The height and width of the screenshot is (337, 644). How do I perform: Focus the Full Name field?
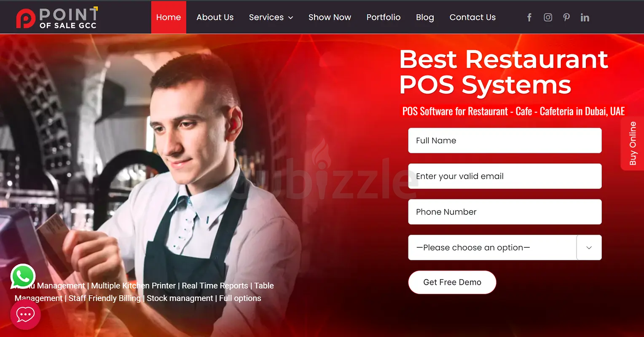tap(504, 141)
